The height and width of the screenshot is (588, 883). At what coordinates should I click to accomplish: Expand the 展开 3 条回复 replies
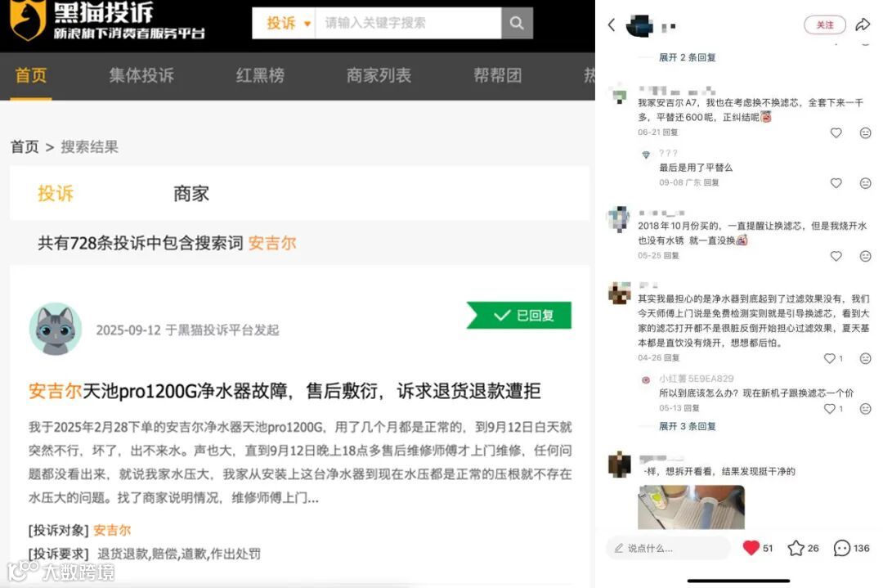pos(687,426)
